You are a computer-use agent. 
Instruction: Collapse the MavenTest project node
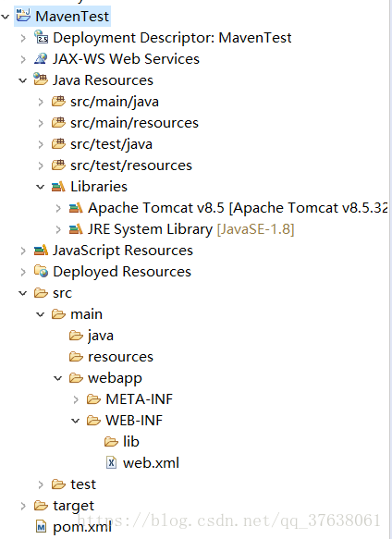6,16
